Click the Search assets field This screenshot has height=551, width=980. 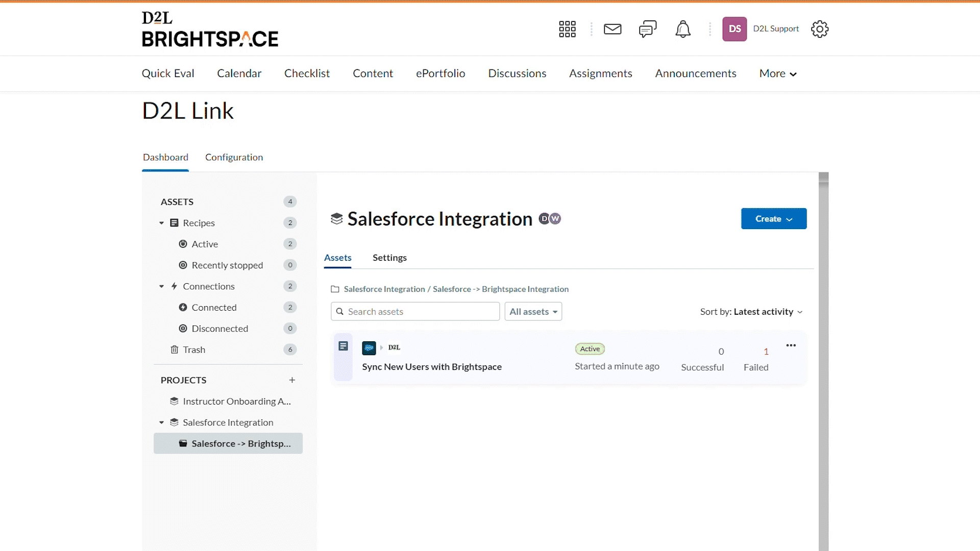point(415,312)
